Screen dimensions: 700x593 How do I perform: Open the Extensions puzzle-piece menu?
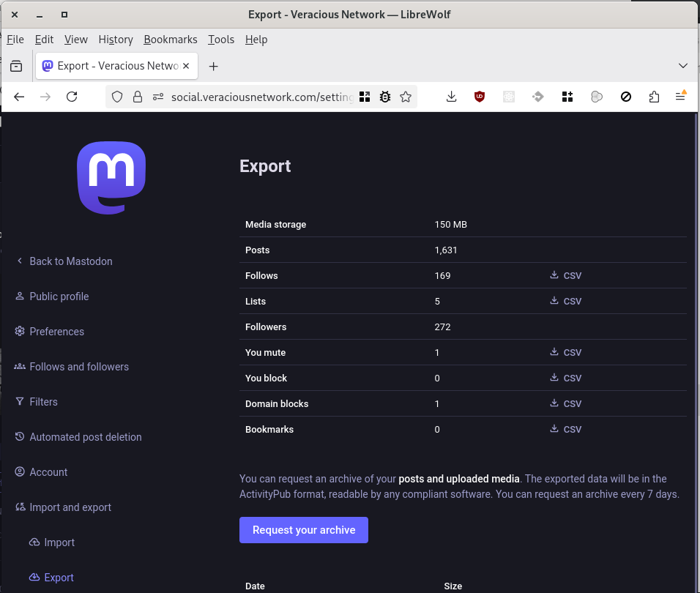pos(655,97)
